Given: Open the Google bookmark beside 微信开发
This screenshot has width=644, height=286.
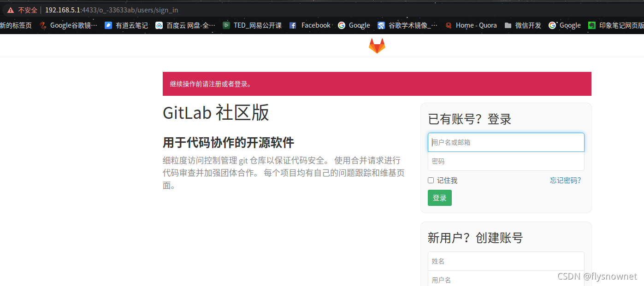Looking at the screenshot, I should [x=565, y=25].
